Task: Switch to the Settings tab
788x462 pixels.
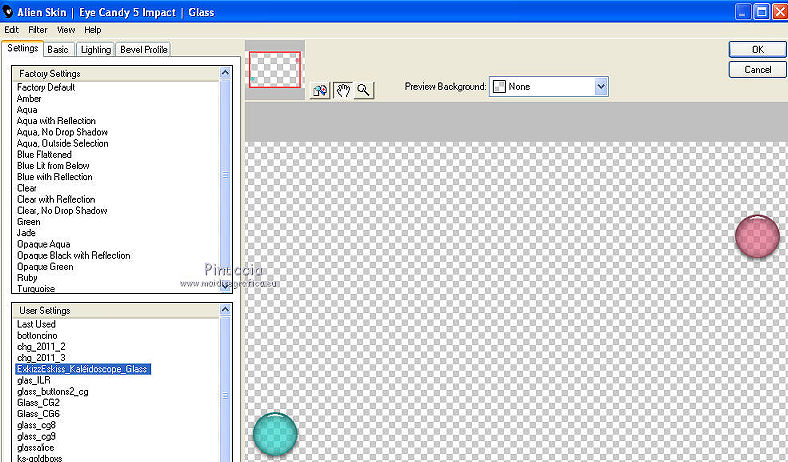Action: pyautogui.click(x=23, y=48)
